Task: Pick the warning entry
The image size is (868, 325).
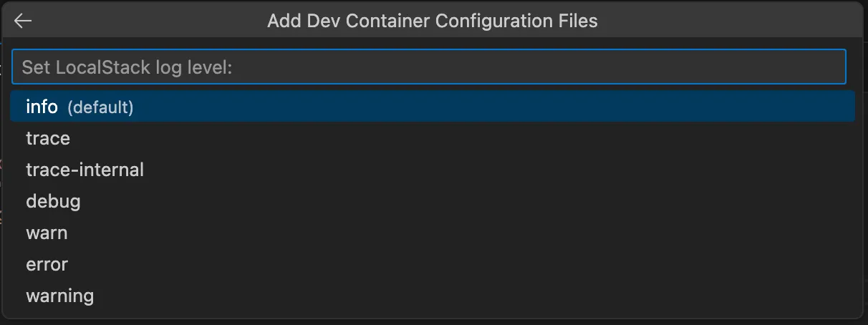Action: point(59,296)
